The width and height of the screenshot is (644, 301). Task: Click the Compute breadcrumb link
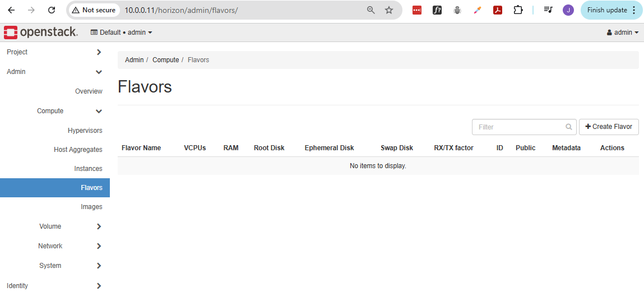coord(165,60)
